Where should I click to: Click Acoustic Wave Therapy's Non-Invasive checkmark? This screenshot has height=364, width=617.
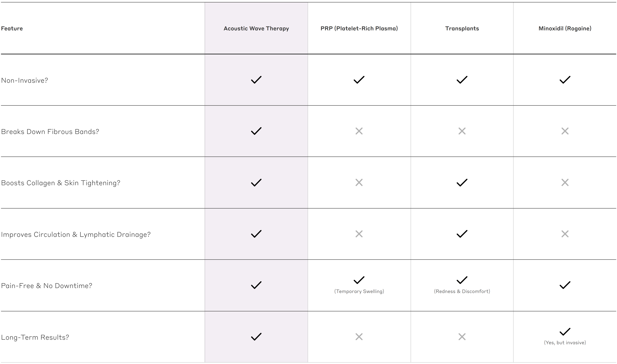[x=256, y=80]
